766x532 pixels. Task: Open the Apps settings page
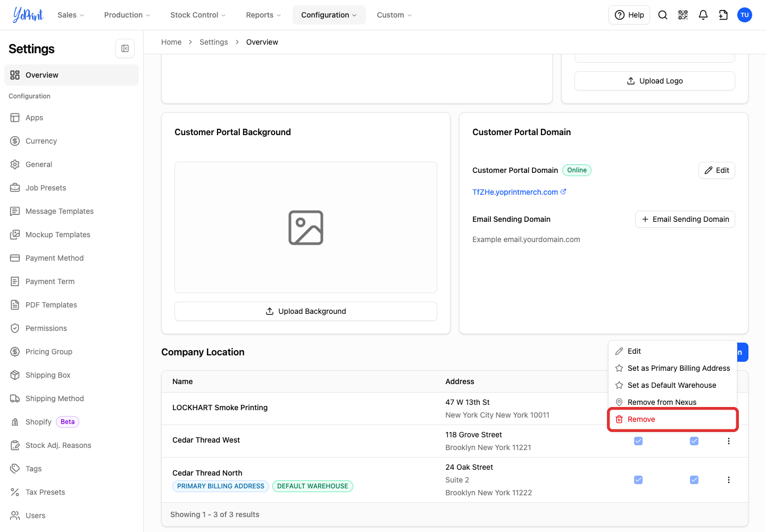tap(71, 118)
